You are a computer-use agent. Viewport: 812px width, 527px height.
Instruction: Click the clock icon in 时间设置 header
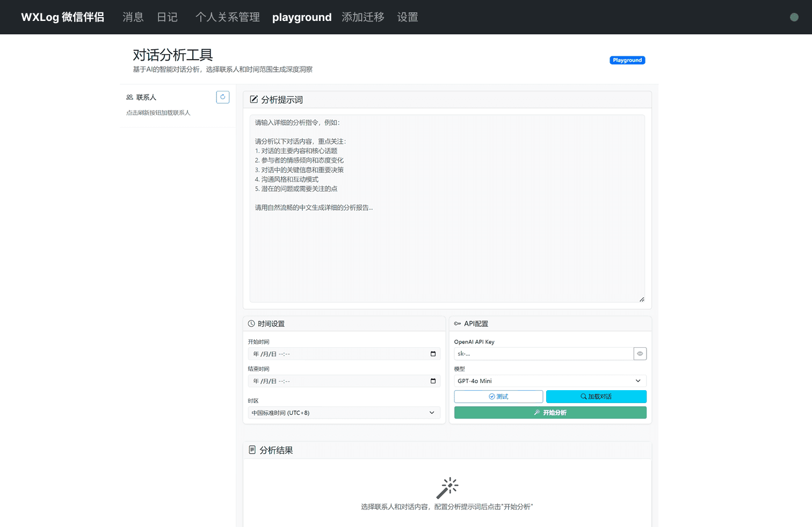(x=251, y=323)
